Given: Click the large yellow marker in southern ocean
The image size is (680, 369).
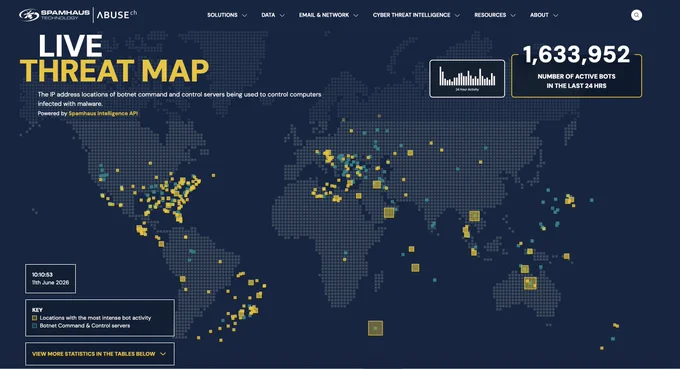Looking at the screenshot, I should pyautogui.click(x=376, y=328).
